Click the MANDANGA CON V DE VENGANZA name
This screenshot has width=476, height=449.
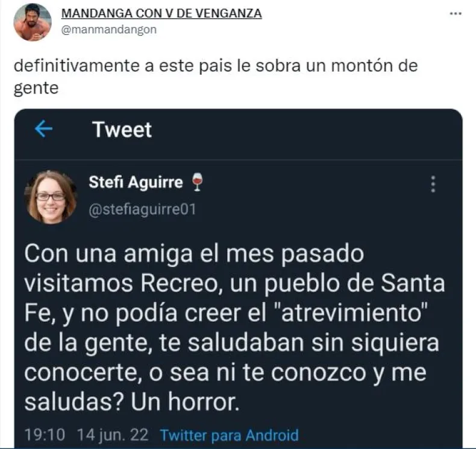click(161, 13)
